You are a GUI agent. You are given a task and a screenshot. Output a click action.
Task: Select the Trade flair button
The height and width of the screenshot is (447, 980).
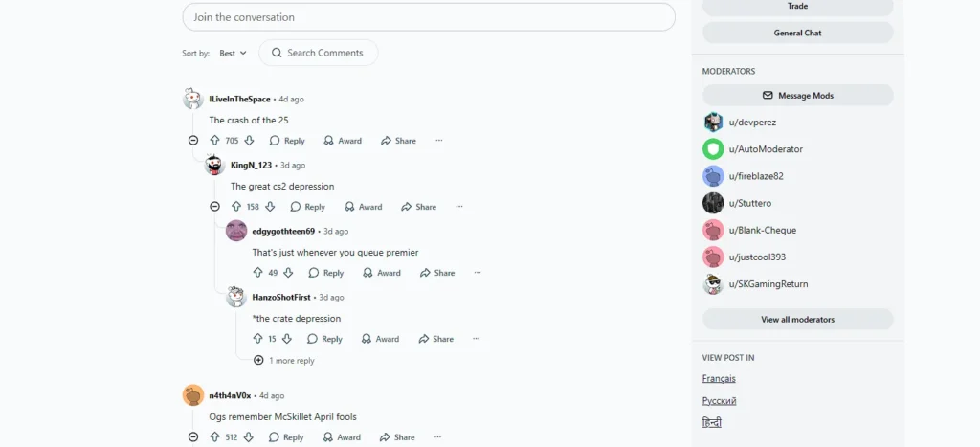pos(797,7)
